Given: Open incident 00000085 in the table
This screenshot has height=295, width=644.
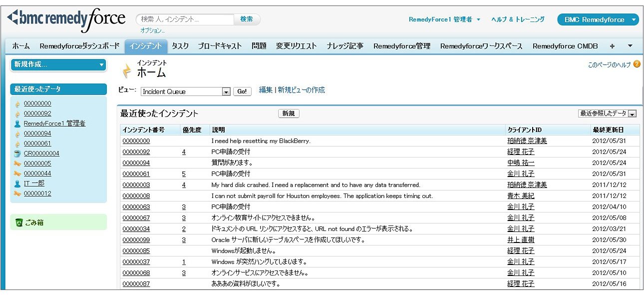Looking at the screenshot, I should pyautogui.click(x=136, y=251).
